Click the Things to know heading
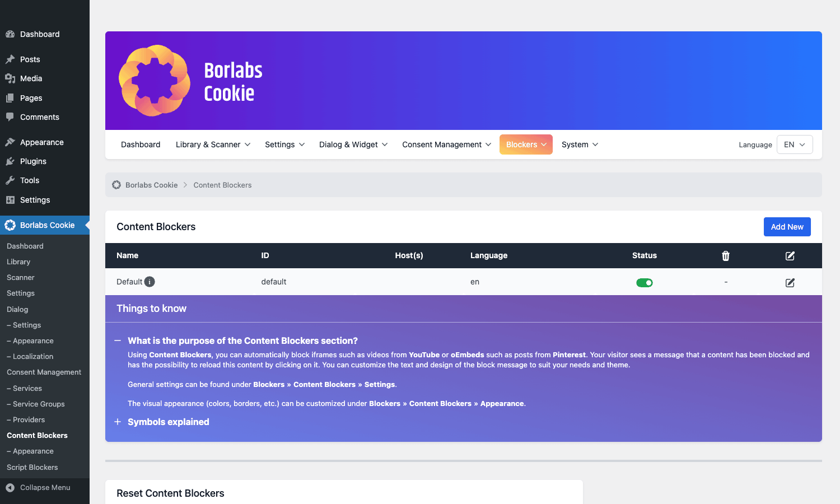840x504 pixels. tap(151, 309)
